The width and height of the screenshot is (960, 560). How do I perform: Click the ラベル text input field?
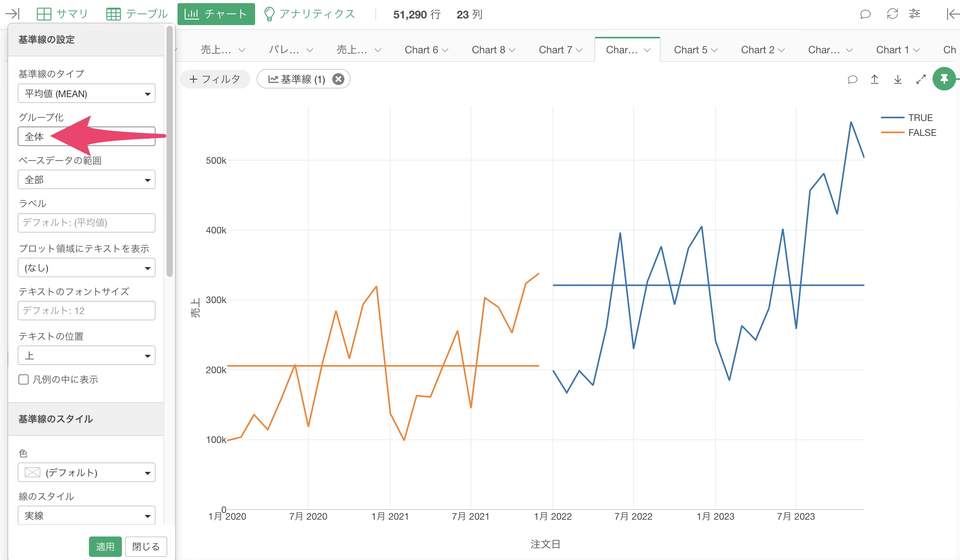click(x=86, y=223)
